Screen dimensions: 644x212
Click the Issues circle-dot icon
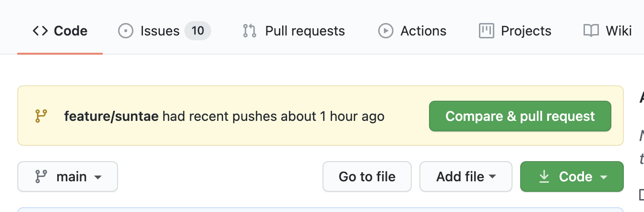click(x=126, y=31)
